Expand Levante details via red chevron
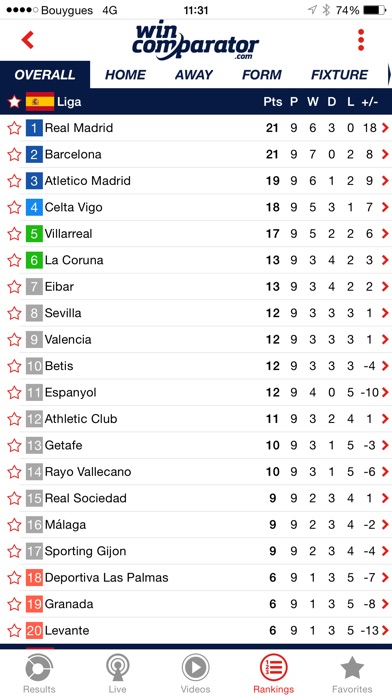392x696 pixels. click(x=385, y=630)
